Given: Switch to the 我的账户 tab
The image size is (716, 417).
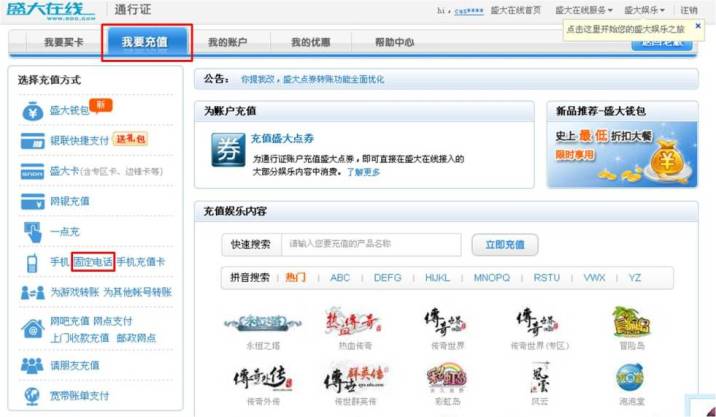Looking at the screenshot, I should click(x=227, y=42).
